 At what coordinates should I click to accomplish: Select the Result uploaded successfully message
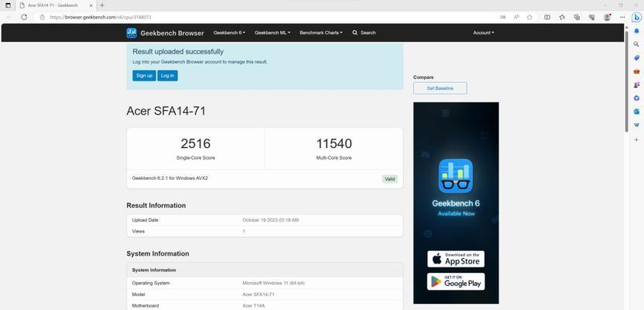(178, 52)
